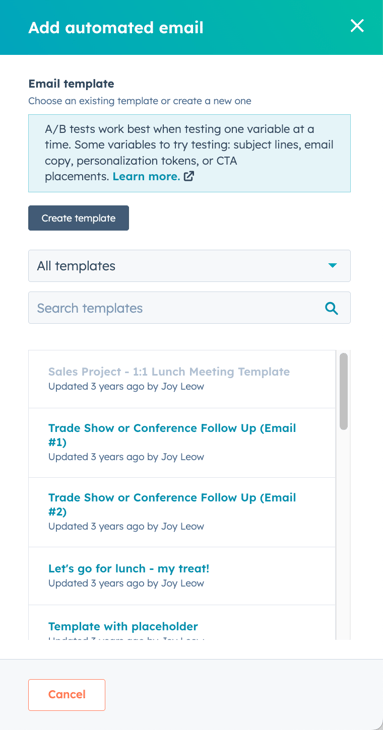Screen dimensions: 383x730
Task: Select Sales Project 1:1 Lunch Meeting Template
Action: coord(182,379)
